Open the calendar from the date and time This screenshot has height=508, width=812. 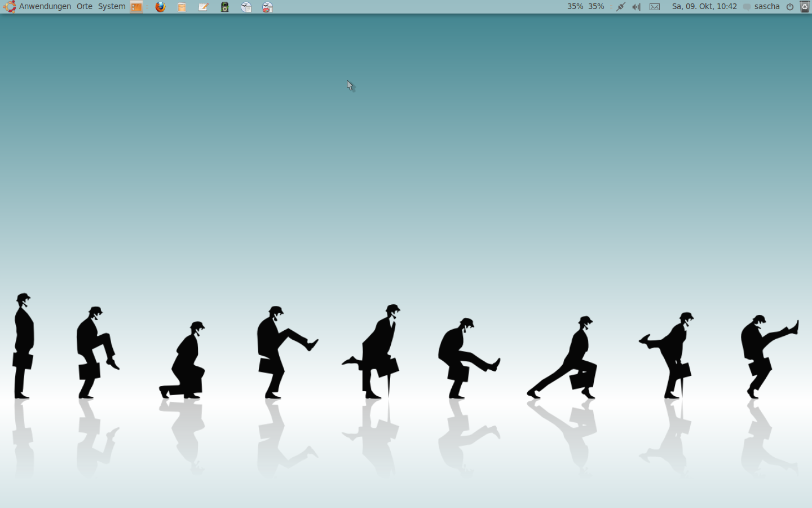[704, 7]
